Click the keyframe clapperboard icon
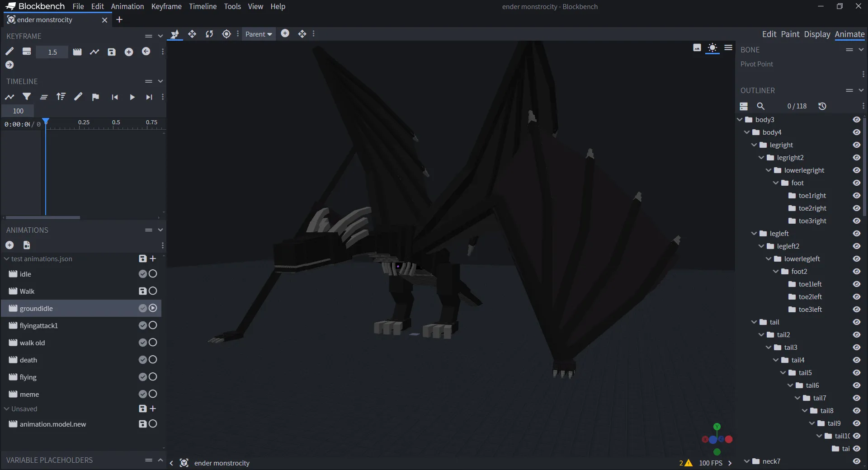 pos(77,52)
